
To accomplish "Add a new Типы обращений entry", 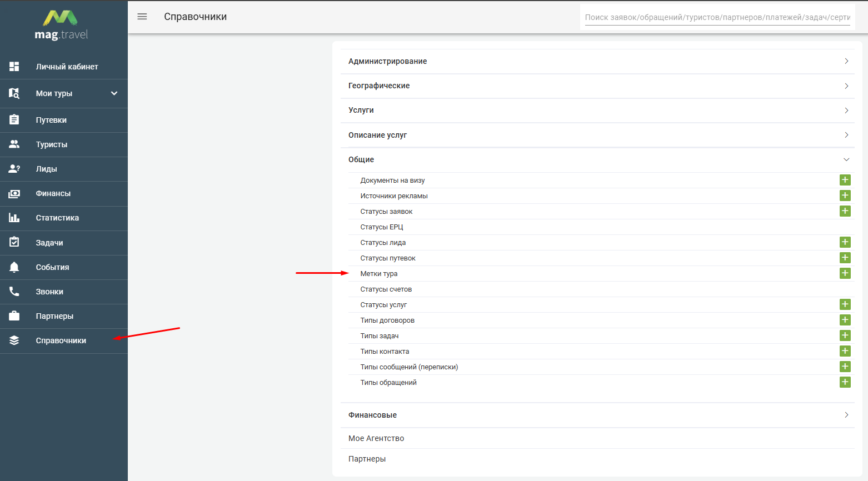I will [845, 382].
